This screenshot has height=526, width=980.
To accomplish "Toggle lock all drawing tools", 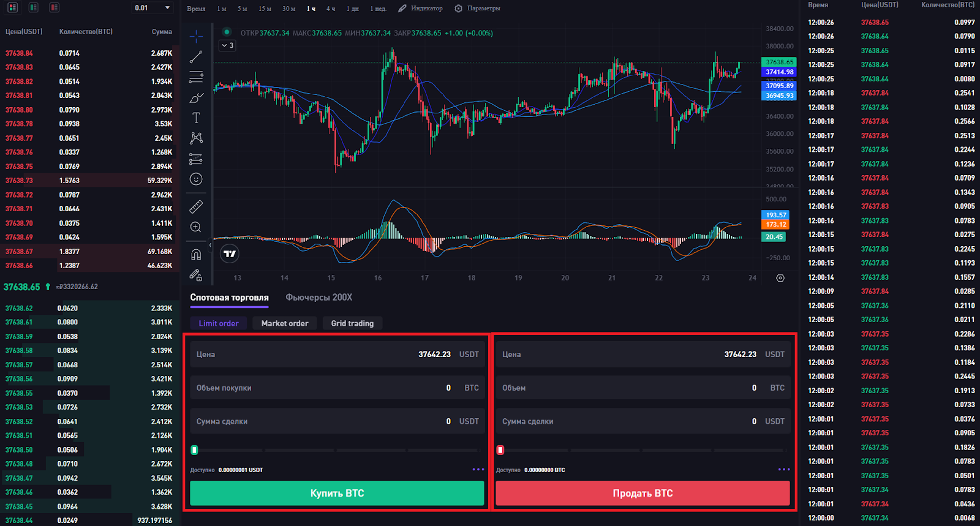I will [196, 275].
